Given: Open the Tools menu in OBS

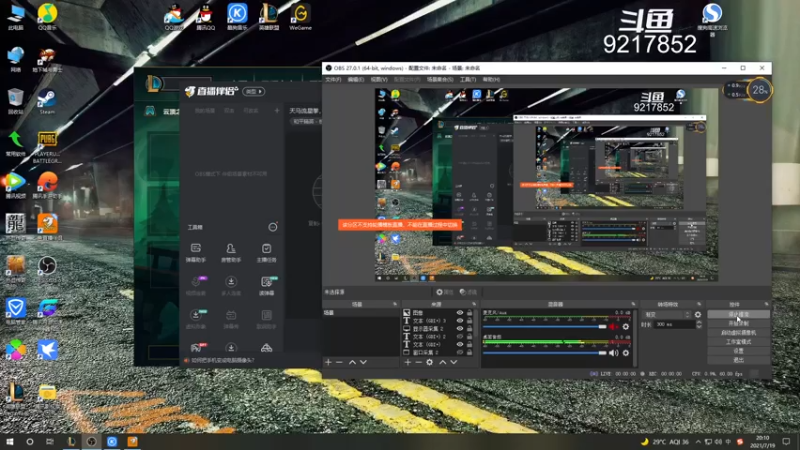Looking at the screenshot, I should pyautogui.click(x=468, y=80).
